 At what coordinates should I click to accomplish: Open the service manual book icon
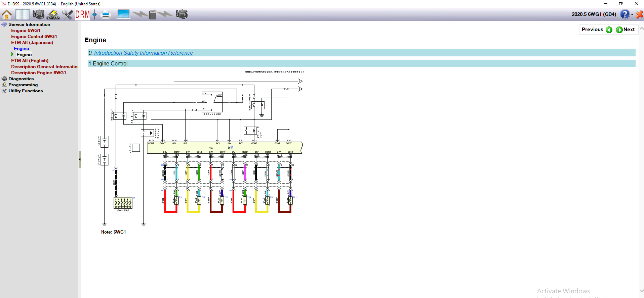click(22, 14)
